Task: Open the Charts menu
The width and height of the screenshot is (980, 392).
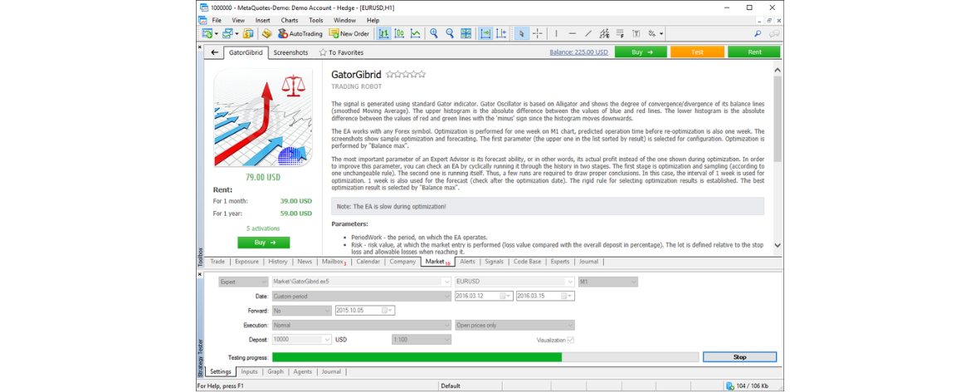Action: click(x=290, y=21)
